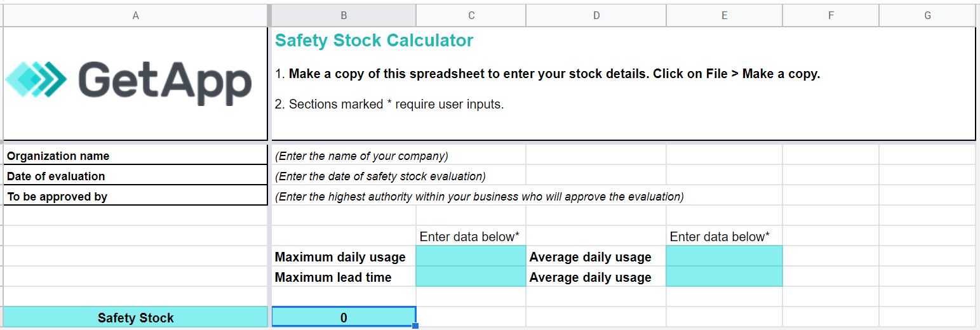
Task: Select the Safety Stock Calculator title
Action: (374, 41)
